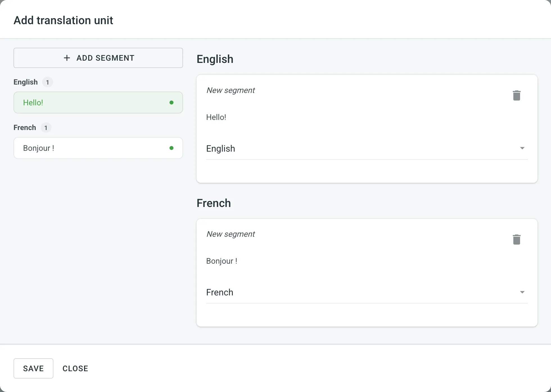Click the green status dot beside Hello!

click(171, 102)
